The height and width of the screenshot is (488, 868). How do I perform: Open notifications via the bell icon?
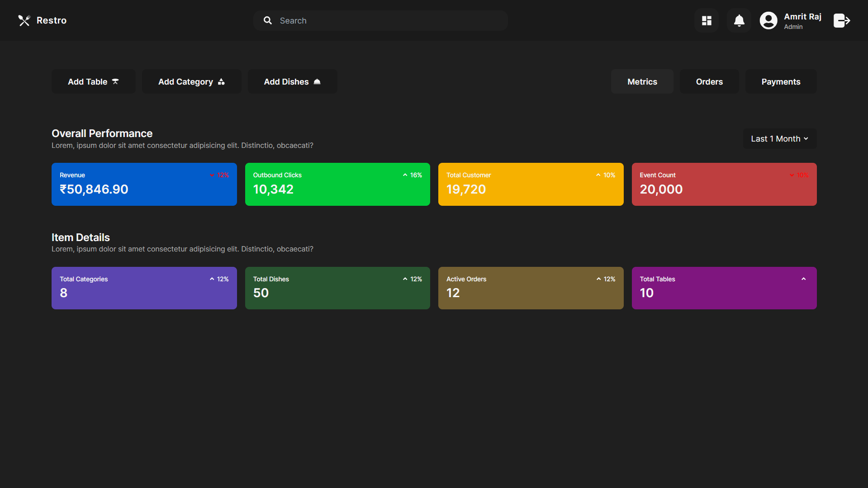coord(738,20)
